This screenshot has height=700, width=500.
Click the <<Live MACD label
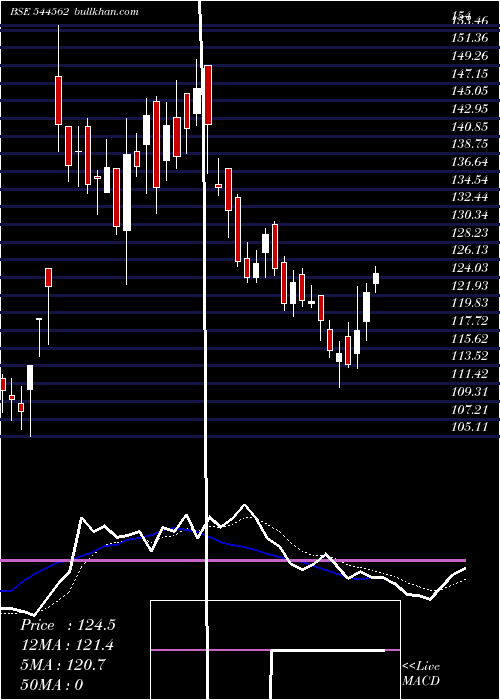pos(421,673)
